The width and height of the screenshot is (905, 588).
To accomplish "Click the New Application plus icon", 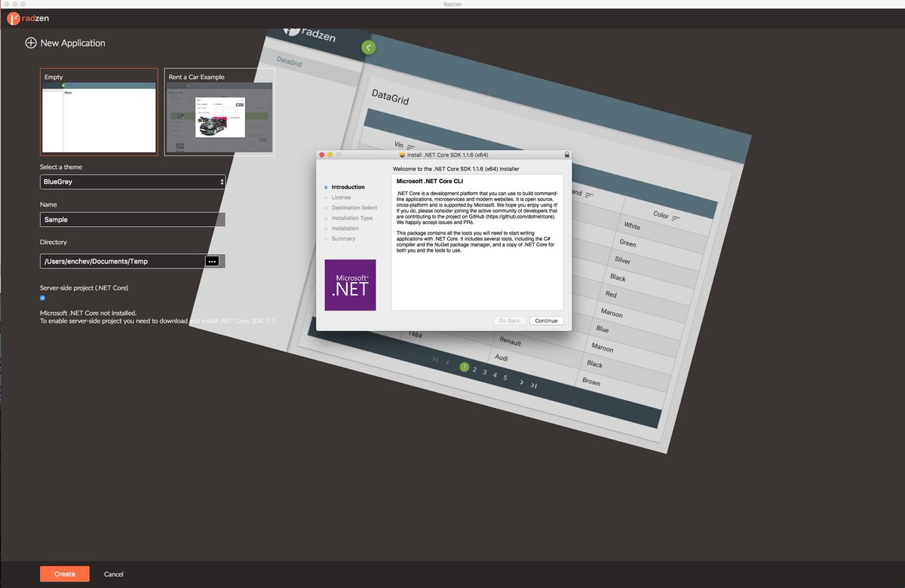I will tap(31, 43).
